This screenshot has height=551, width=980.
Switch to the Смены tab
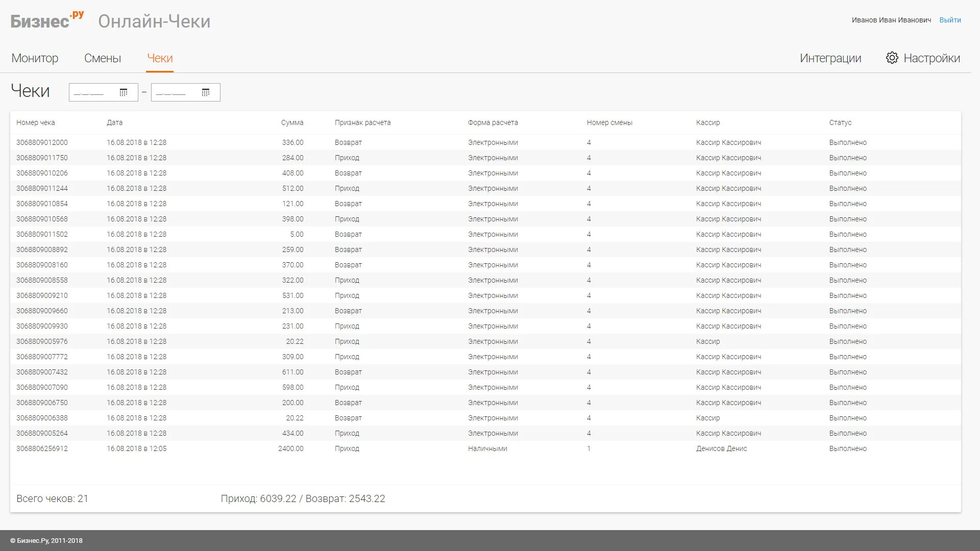pyautogui.click(x=103, y=58)
